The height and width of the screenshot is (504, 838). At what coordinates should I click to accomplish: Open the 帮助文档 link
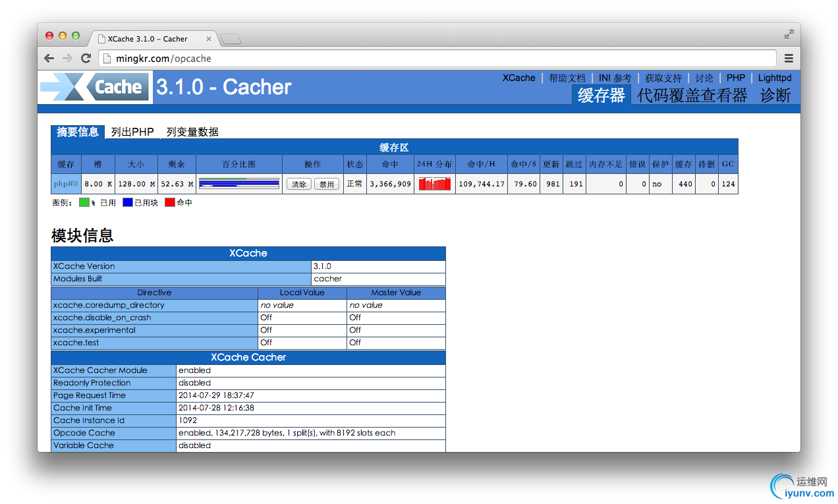click(567, 78)
